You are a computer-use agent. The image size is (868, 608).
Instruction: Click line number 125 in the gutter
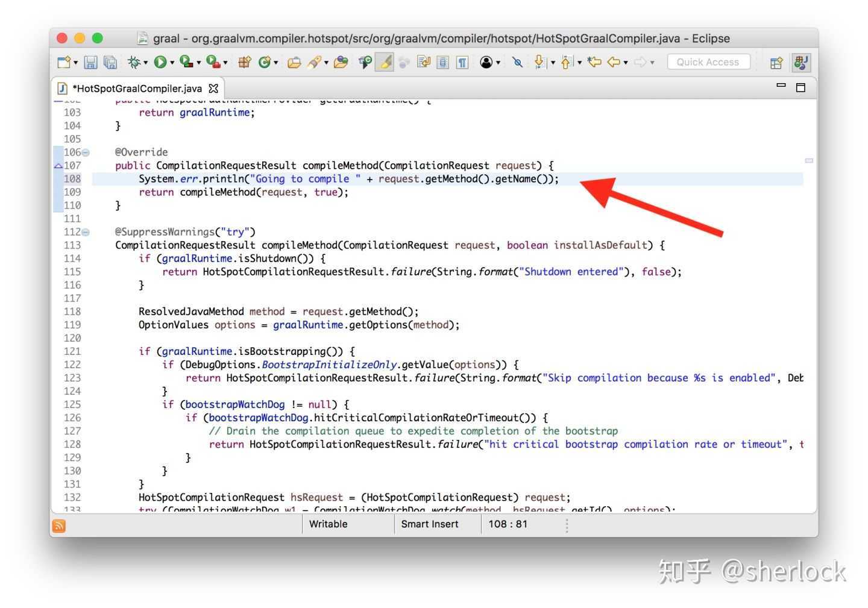72,404
